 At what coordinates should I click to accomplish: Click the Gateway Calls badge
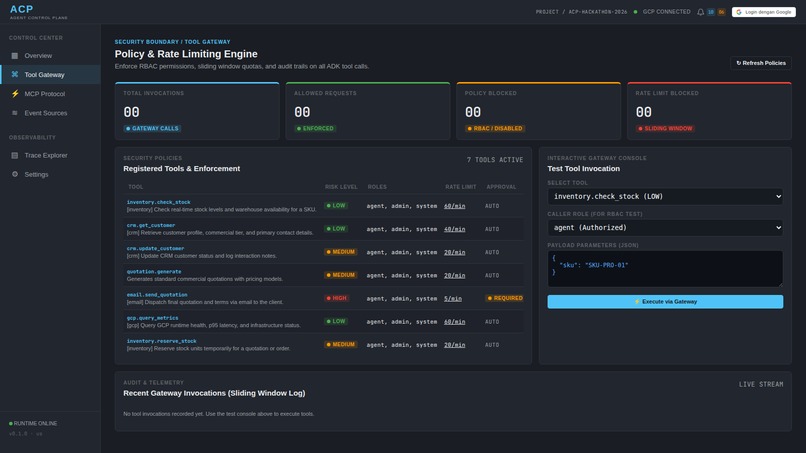click(x=152, y=129)
